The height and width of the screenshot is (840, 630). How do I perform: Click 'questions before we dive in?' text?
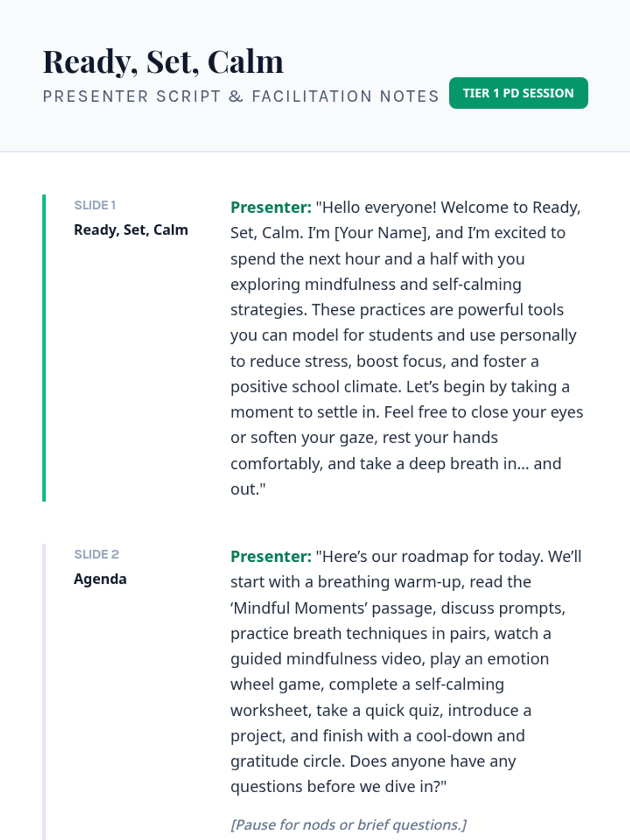tap(339, 786)
